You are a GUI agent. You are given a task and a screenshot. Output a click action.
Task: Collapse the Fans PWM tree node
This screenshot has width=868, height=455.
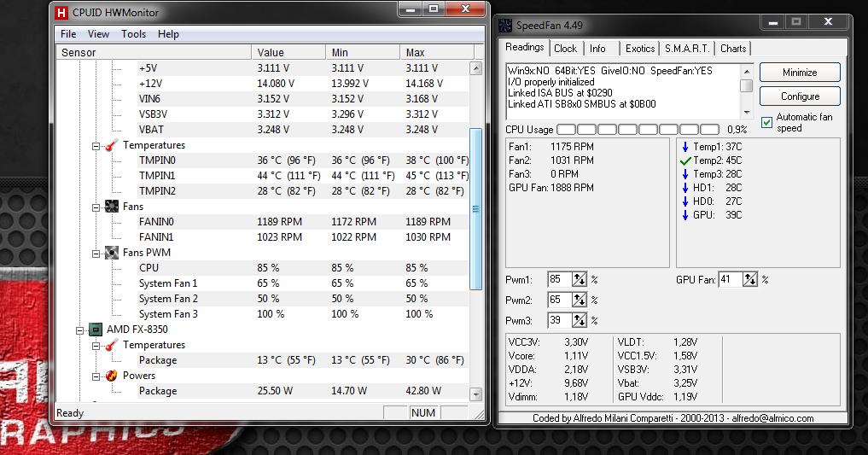tap(96, 254)
